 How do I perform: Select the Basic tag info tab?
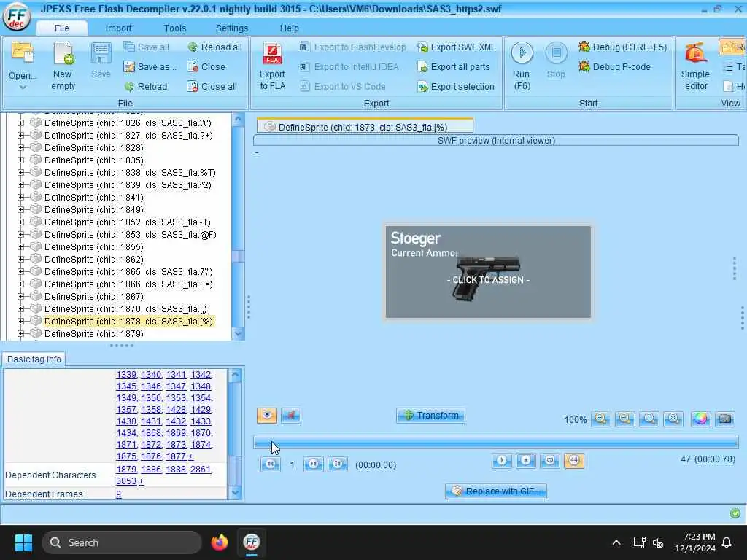(34, 359)
